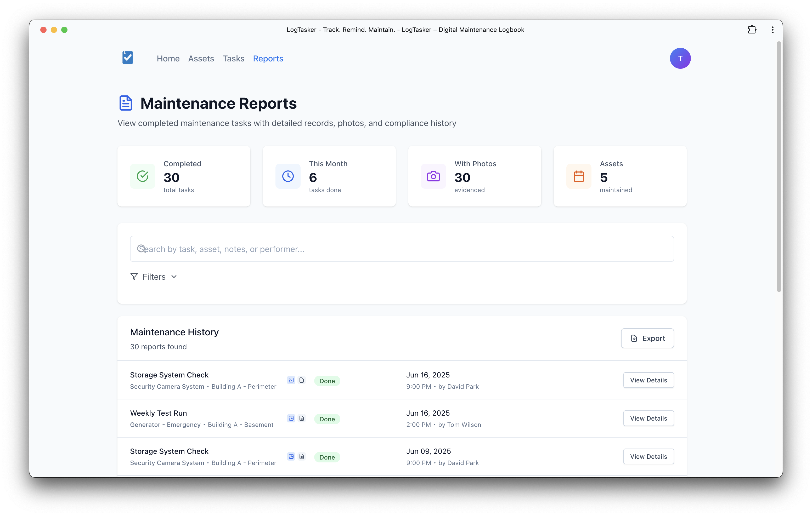Click notes icon in Weekly Test Run row
The height and width of the screenshot is (516, 812).
301,418
